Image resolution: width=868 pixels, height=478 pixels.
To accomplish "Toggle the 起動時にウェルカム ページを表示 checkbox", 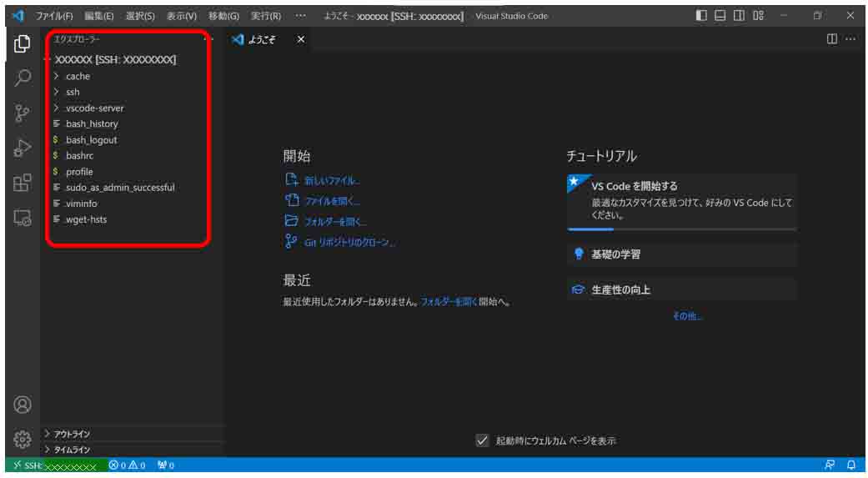I will 482,440.
